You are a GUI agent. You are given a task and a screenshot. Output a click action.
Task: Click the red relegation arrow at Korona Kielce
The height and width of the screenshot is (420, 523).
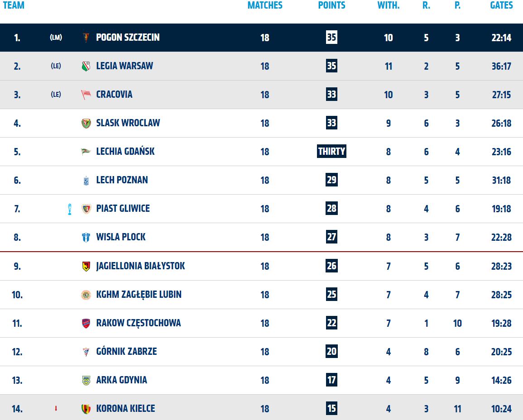point(56,408)
